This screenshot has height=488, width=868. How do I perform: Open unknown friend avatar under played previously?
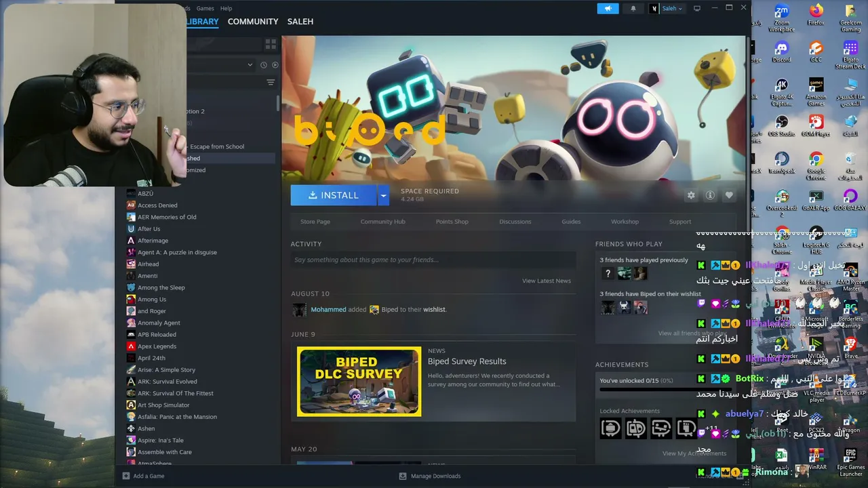(x=608, y=273)
